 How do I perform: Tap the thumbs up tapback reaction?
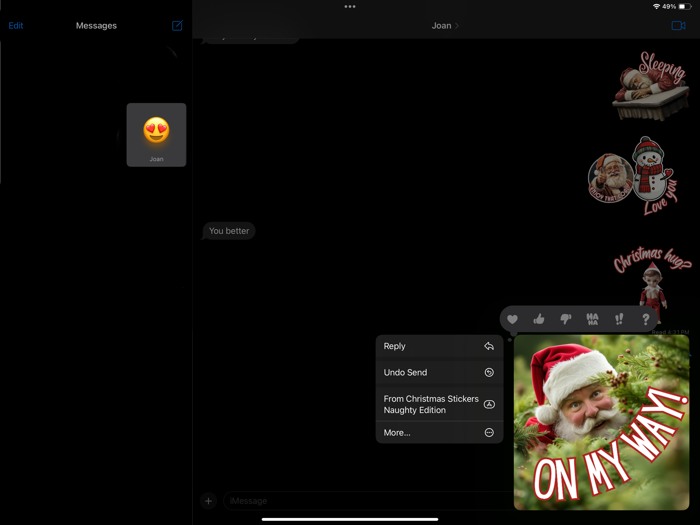coord(539,319)
